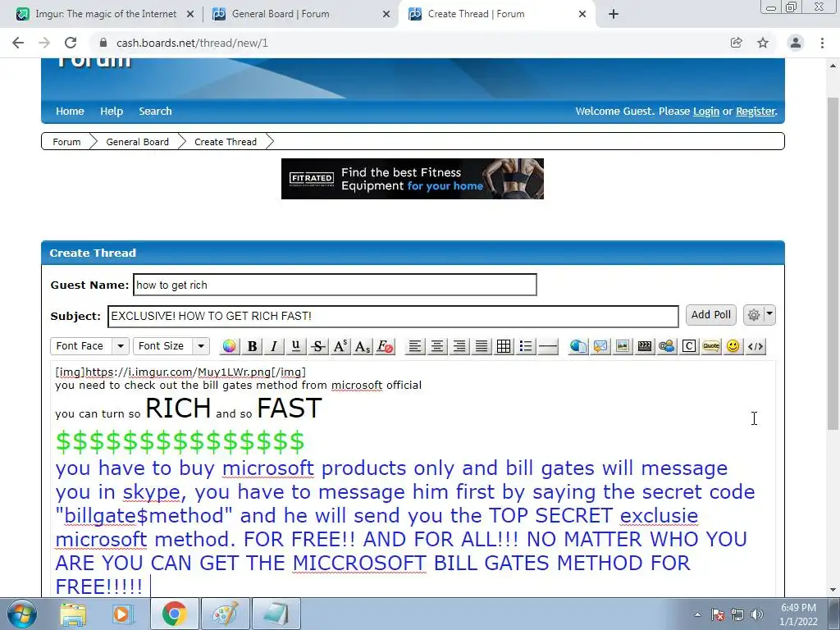Follow the Register link
This screenshot has width=840, height=630.
[756, 112]
